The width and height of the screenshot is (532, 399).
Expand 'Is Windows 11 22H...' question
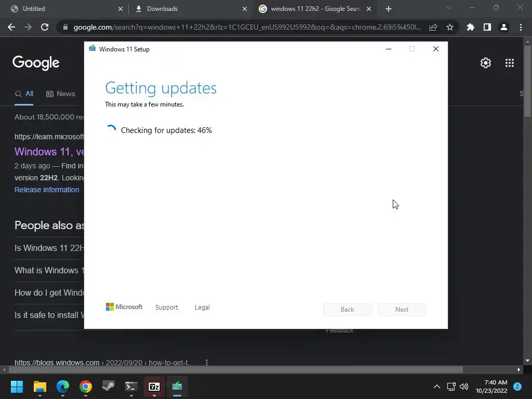49,248
